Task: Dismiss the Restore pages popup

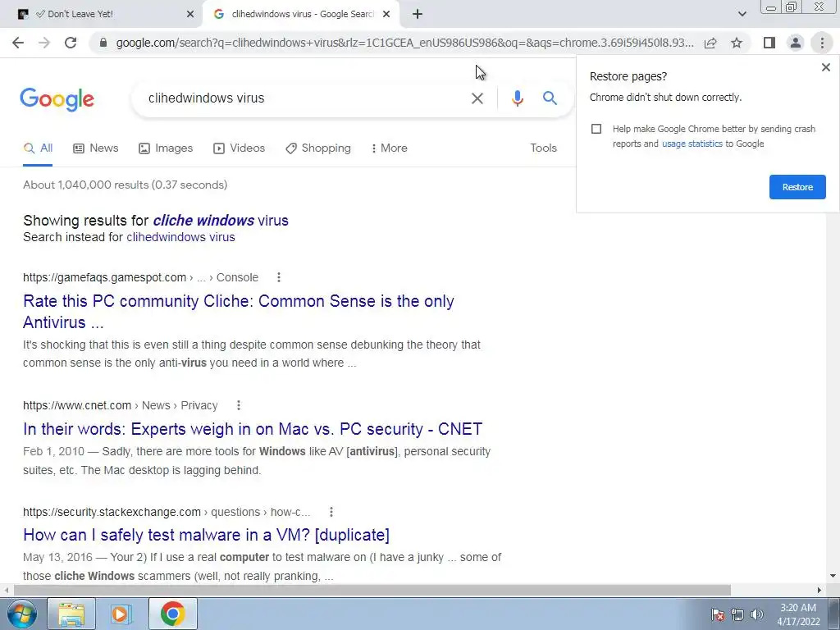Action: pos(825,67)
